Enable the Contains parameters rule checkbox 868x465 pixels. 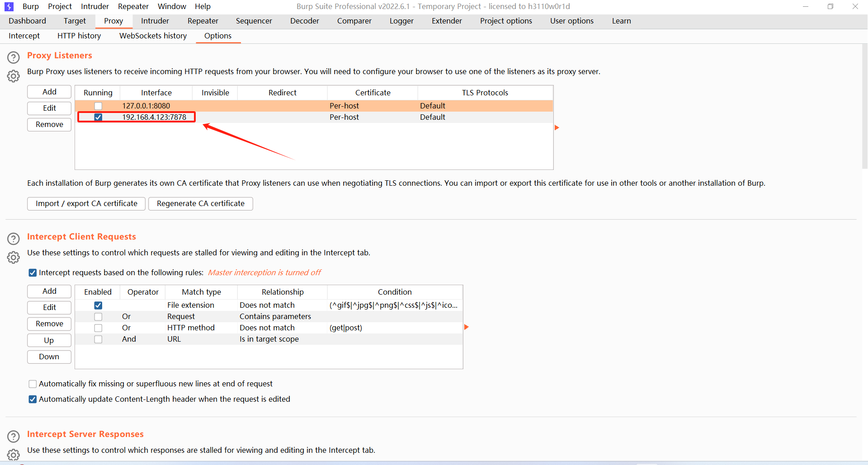(98, 316)
